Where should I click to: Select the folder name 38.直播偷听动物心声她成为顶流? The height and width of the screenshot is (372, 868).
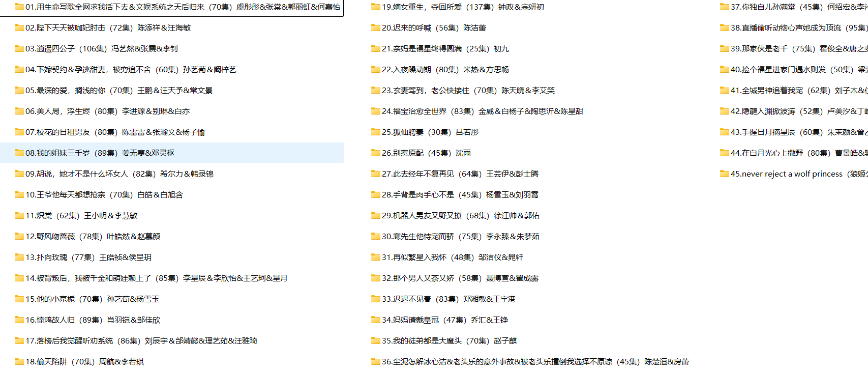(x=786, y=27)
